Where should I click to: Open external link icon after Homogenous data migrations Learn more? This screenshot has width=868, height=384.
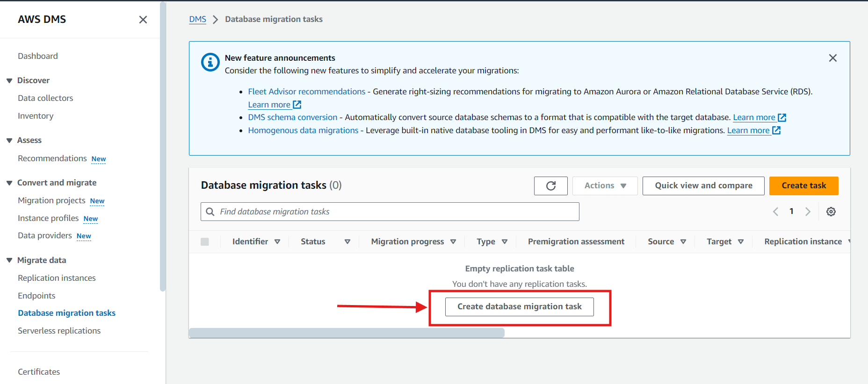776,130
